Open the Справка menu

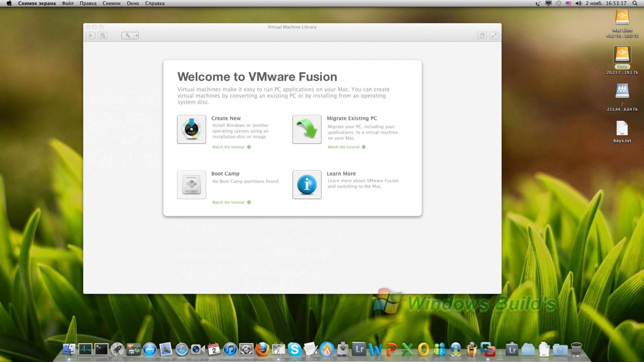point(155,3)
